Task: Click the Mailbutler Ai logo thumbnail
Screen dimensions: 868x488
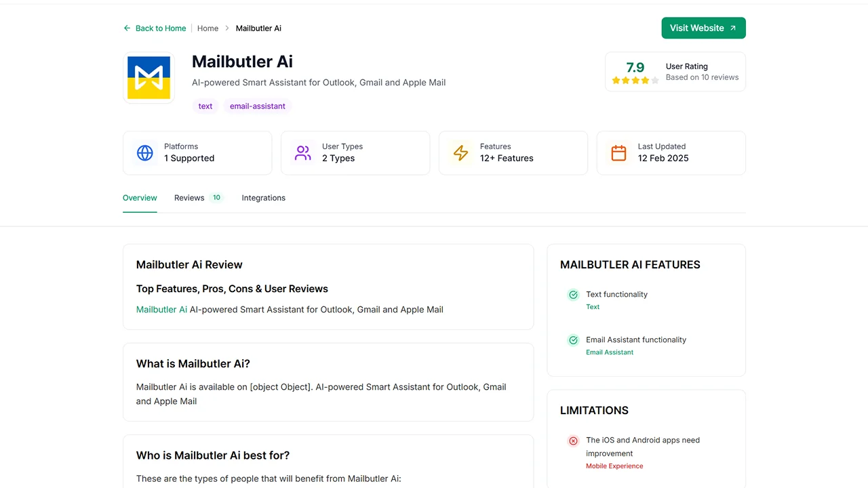Action: click(x=149, y=78)
